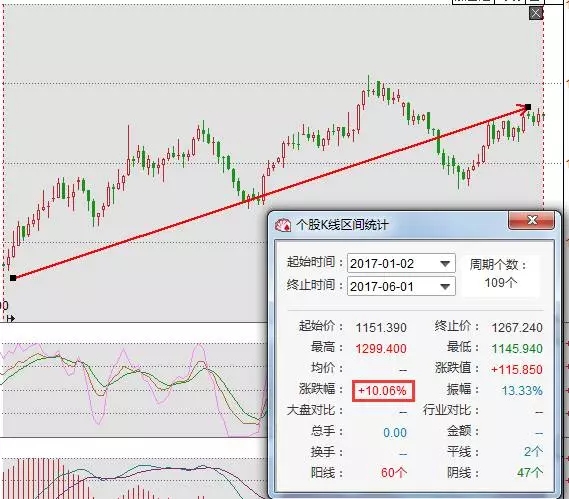569x499 pixels.
Task: Click the 2017-06-01 end date field
Action: (x=401, y=287)
